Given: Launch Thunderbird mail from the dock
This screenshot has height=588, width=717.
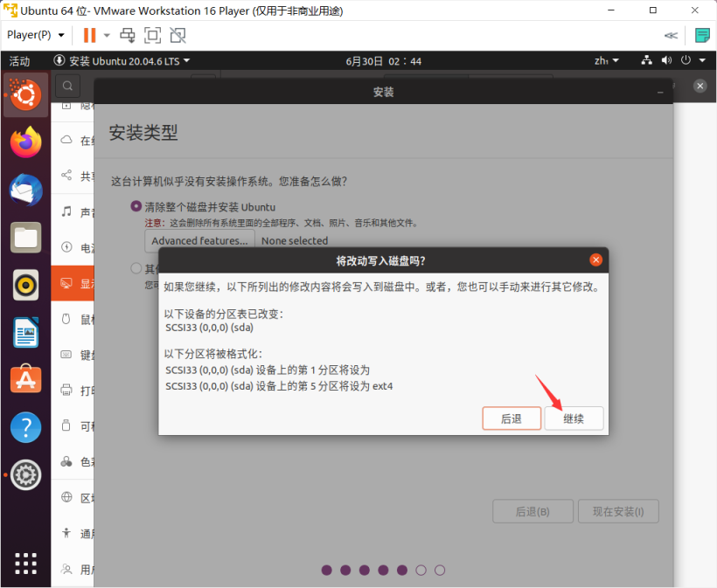Looking at the screenshot, I should 25,190.
